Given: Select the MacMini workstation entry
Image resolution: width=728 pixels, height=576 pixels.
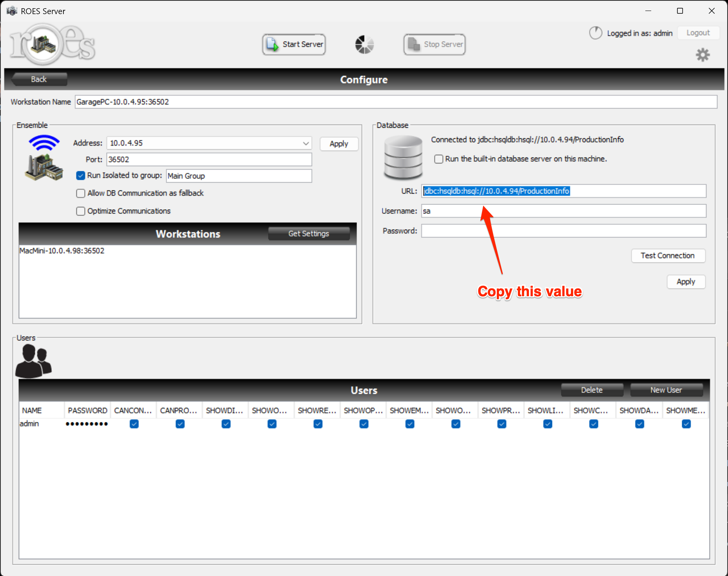Looking at the screenshot, I should pos(62,251).
